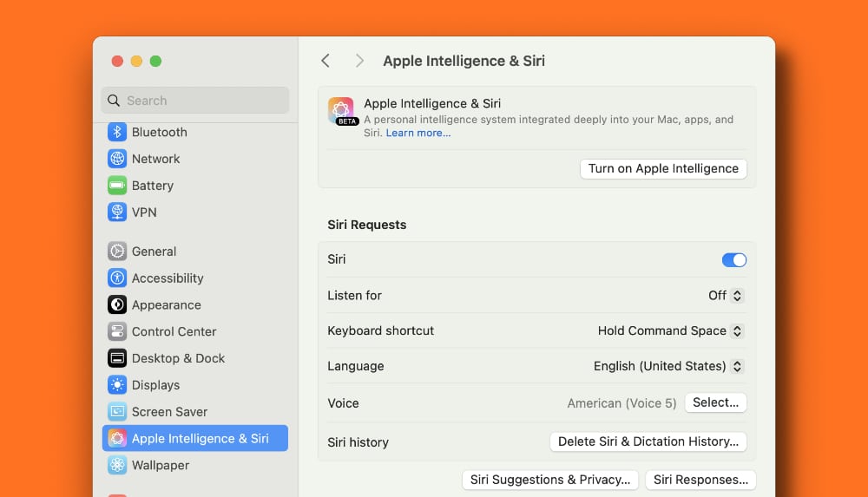Click the Wallpaper label

point(161,465)
